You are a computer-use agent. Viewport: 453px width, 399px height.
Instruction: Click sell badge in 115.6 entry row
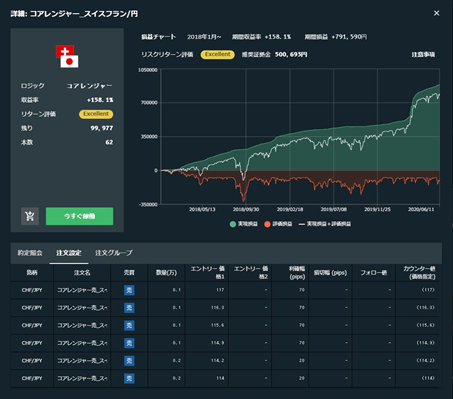[129, 325]
